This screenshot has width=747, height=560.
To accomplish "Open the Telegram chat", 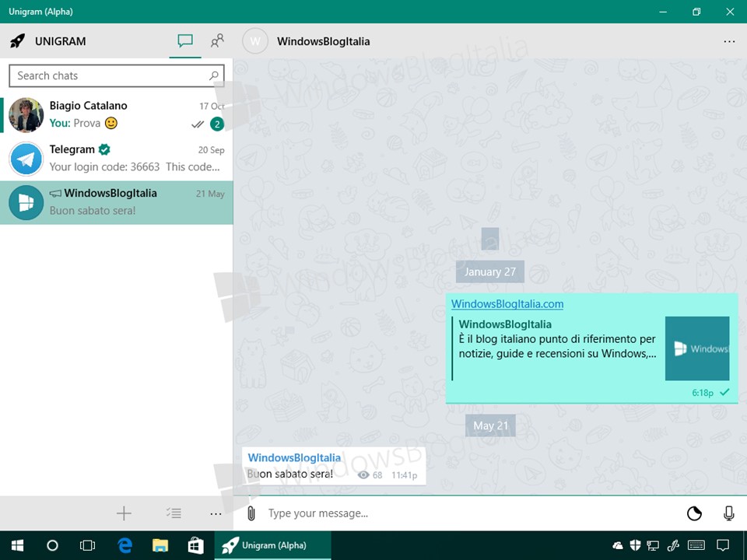I will 117,159.
